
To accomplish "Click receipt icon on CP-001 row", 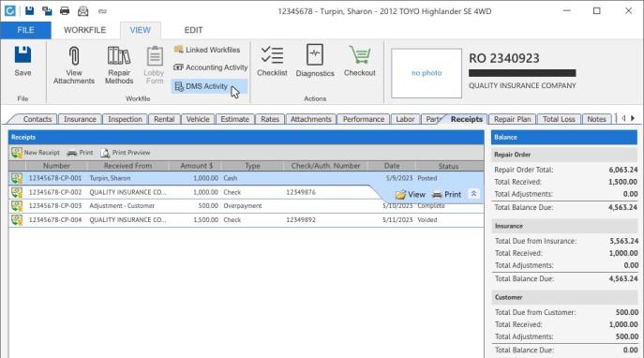I will [17, 178].
